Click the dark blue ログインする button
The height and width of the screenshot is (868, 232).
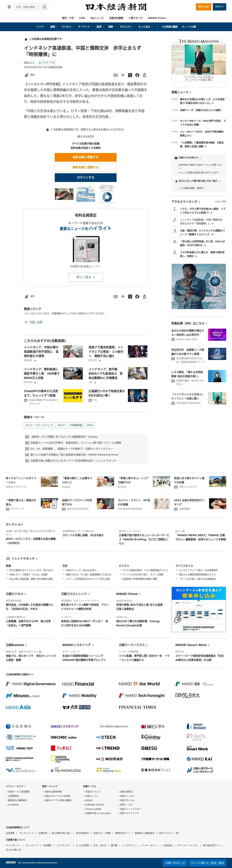[86, 178]
